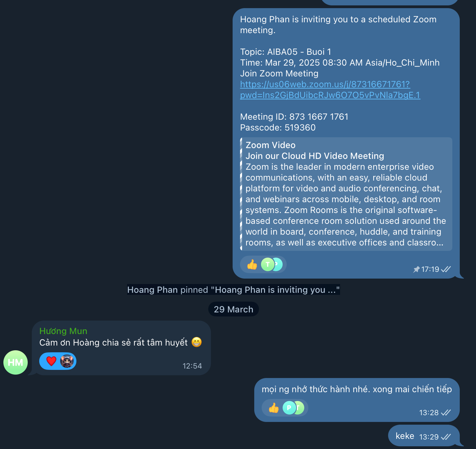Click the "Join our Cloud HD Video Meeting" title
Screen dimensions: 476x449
tap(315, 156)
